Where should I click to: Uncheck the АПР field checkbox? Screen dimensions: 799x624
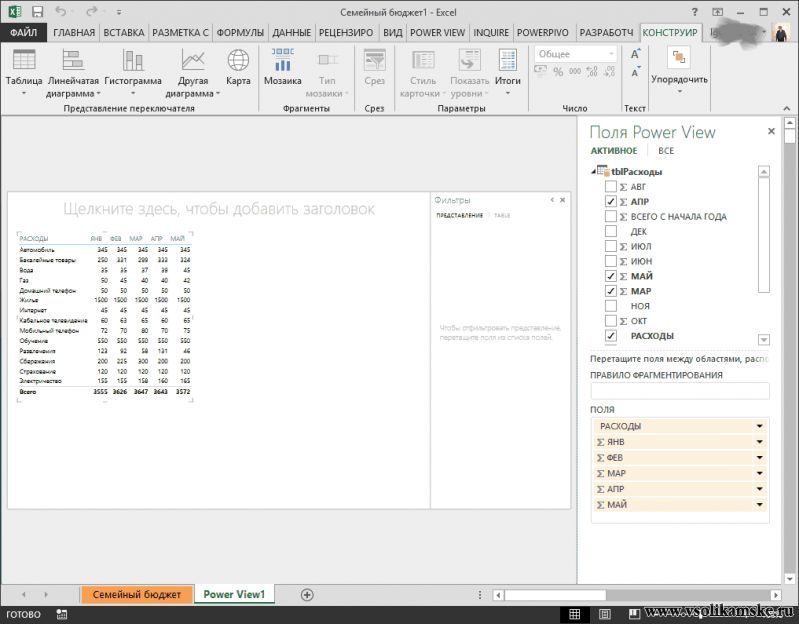pyautogui.click(x=611, y=202)
